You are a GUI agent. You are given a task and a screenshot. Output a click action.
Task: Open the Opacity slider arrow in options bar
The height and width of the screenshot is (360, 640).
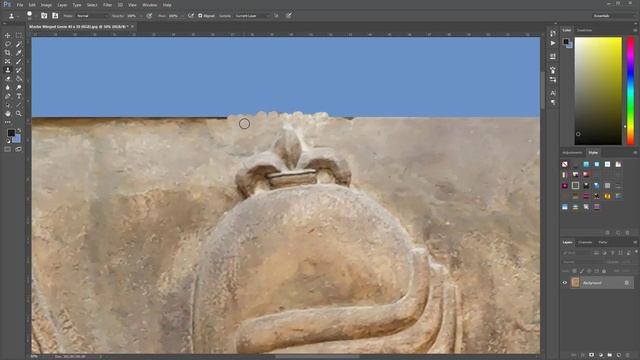tap(140, 16)
